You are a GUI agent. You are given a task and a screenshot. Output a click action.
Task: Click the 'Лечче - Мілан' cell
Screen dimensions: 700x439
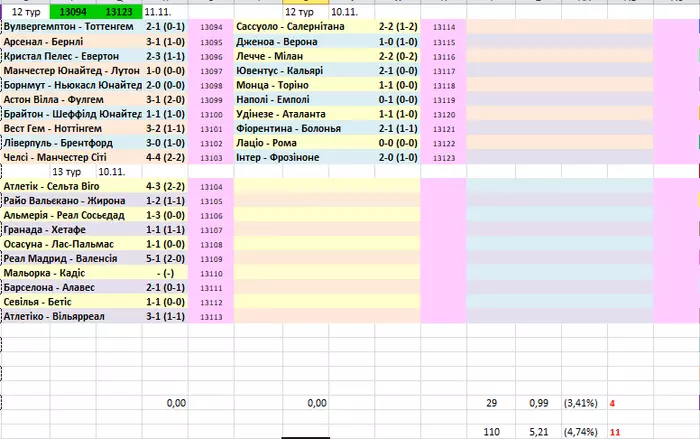click(x=304, y=56)
